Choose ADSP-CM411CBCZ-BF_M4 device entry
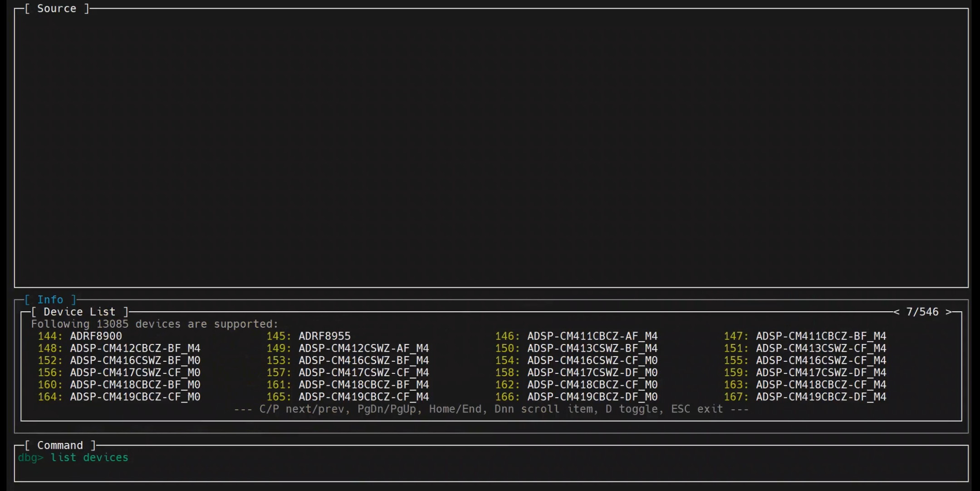This screenshot has height=491, width=980. coord(821,336)
